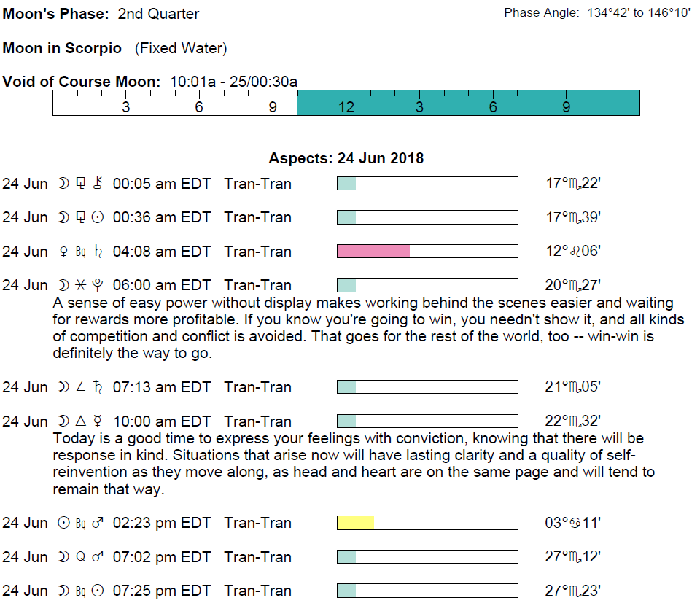
Task: Click the Pluto glyph in the 06:00 am aspect
Action: [98, 285]
